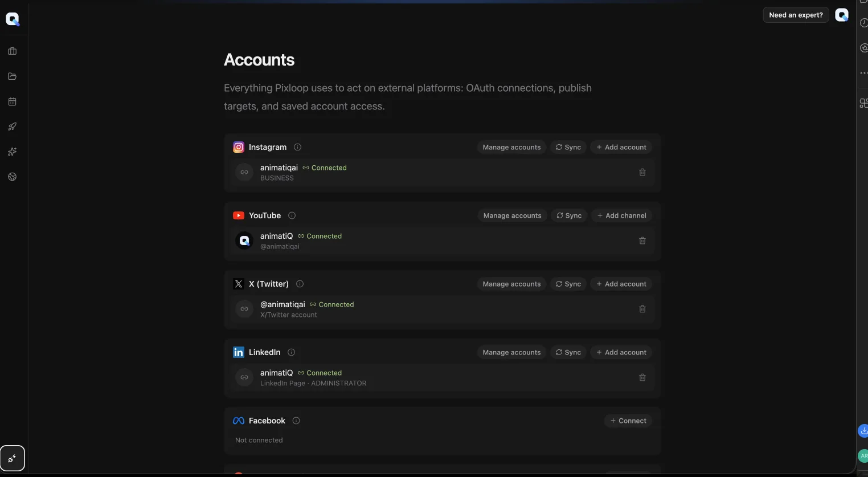
Task: Add account to LinkedIn
Action: click(x=621, y=352)
